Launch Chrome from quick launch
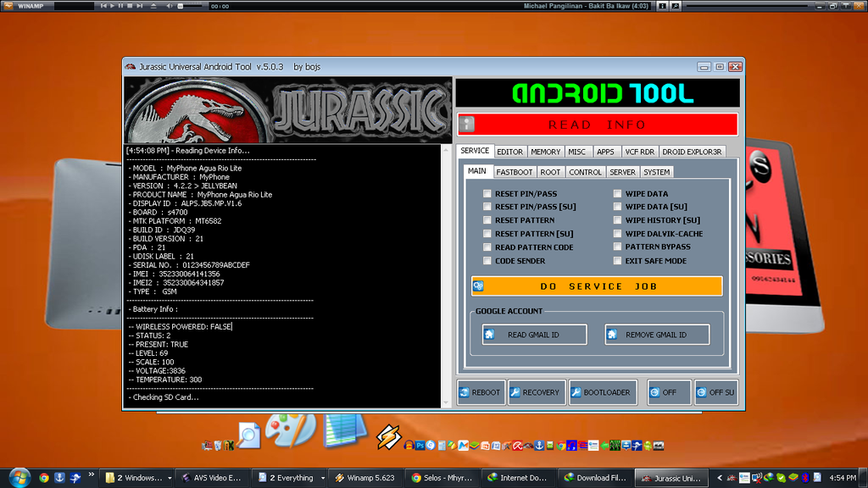The height and width of the screenshot is (488, 868). point(44,478)
